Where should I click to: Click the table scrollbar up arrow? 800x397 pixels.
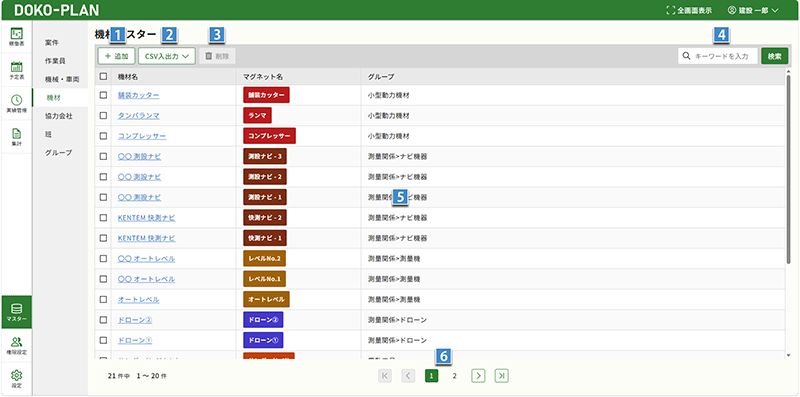788,72
